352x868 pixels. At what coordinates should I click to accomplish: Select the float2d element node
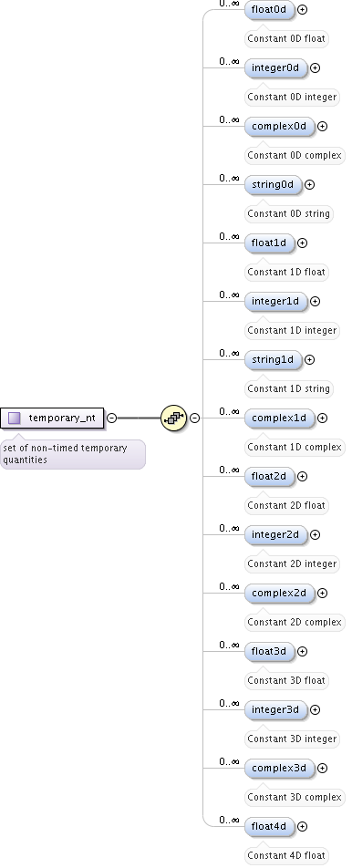click(x=270, y=476)
